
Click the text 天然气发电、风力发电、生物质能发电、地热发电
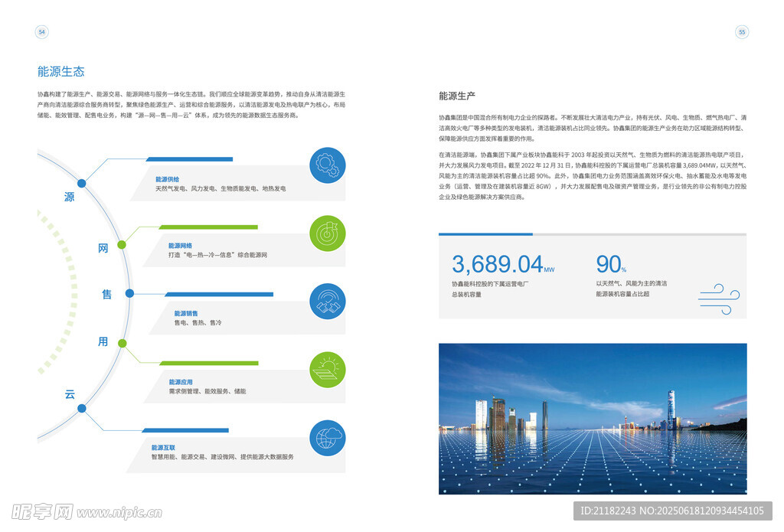[x=220, y=188]
